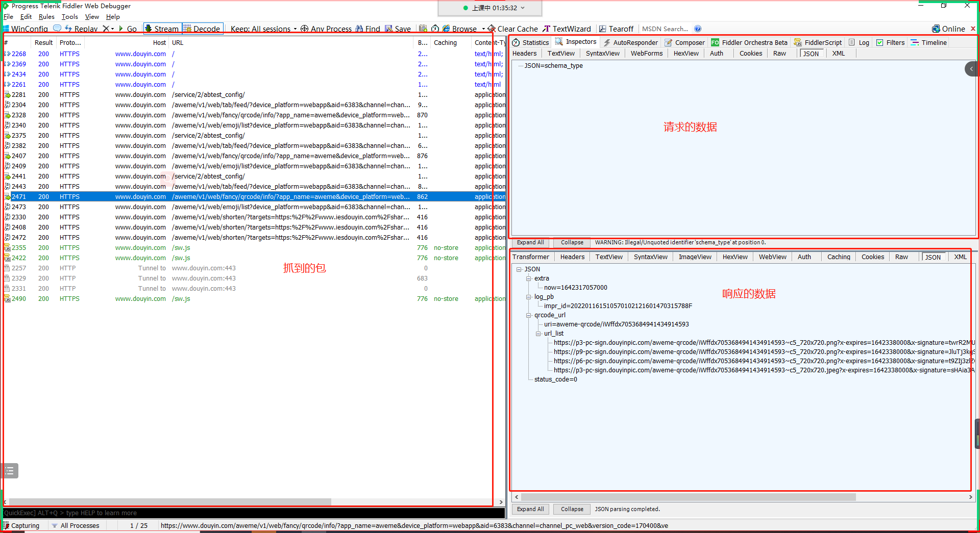Collapse the log_pb tree node
The width and height of the screenshot is (980, 533).
(x=529, y=297)
